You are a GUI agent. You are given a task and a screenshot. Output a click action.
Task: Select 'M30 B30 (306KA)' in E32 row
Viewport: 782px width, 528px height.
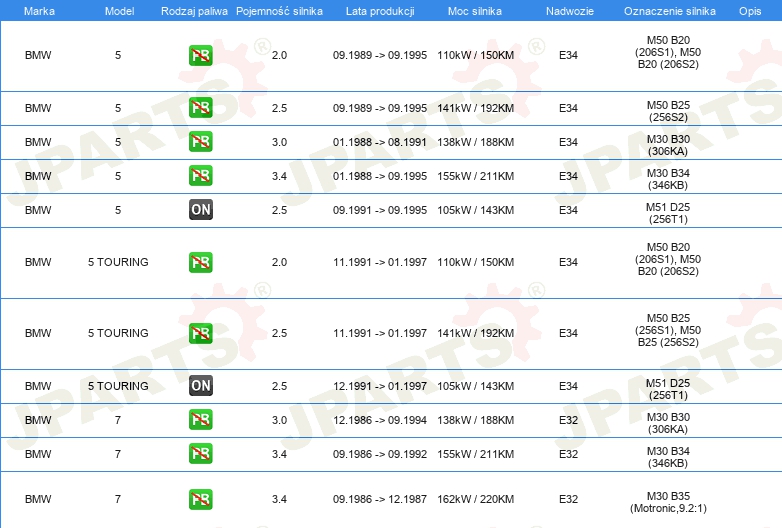(668, 423)
